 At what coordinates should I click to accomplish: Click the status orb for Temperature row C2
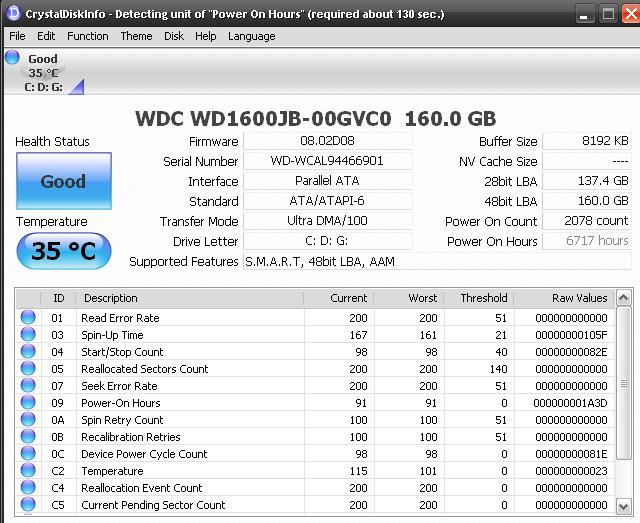(28, 470)
